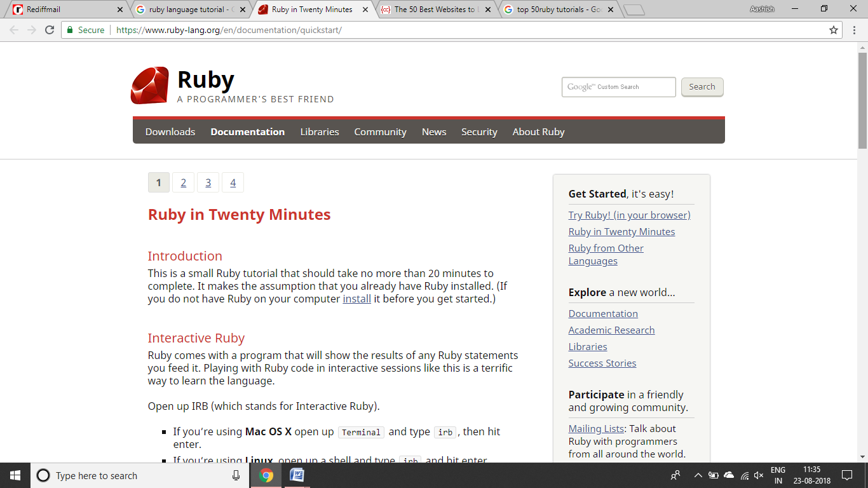Screen dimensions: 868x488
Task: Open the Documentation nav menu item
Action: [x=247, y=132]
